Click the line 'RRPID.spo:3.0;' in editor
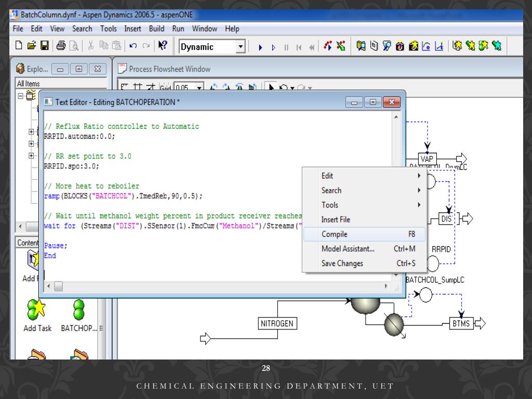Image resolution: width=532 pixels, height=399 pixels. [x=72, y=166]
